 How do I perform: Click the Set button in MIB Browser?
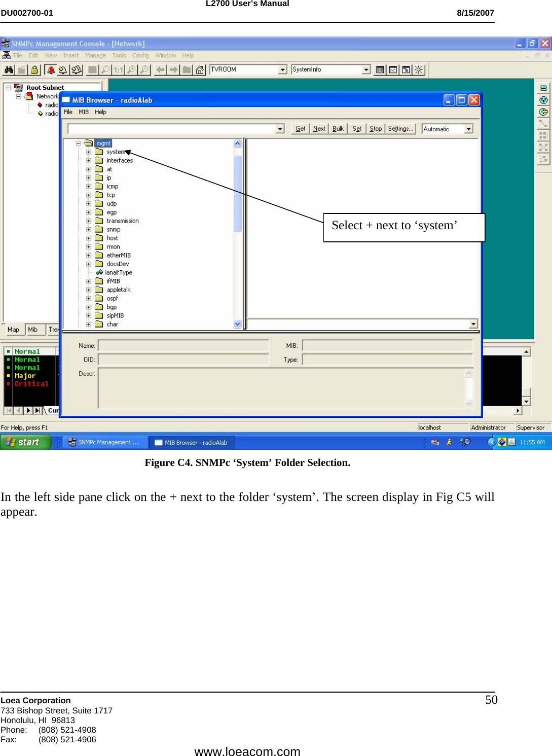[357, 129]
